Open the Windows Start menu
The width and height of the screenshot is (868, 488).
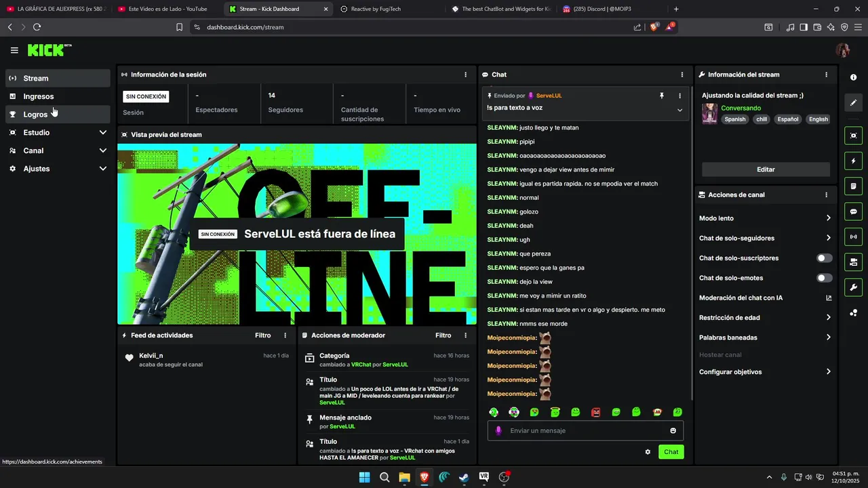(364, 477)
